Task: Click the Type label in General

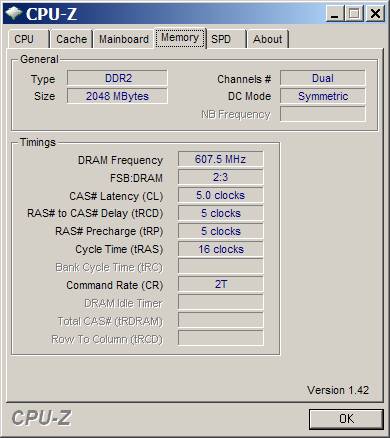Action: [43, 79]
